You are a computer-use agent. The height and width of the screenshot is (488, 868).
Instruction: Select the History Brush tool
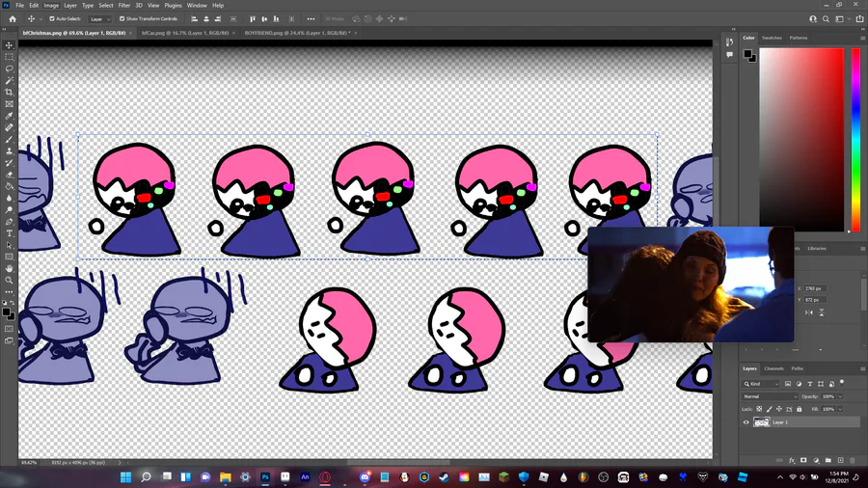click(9, 163)
